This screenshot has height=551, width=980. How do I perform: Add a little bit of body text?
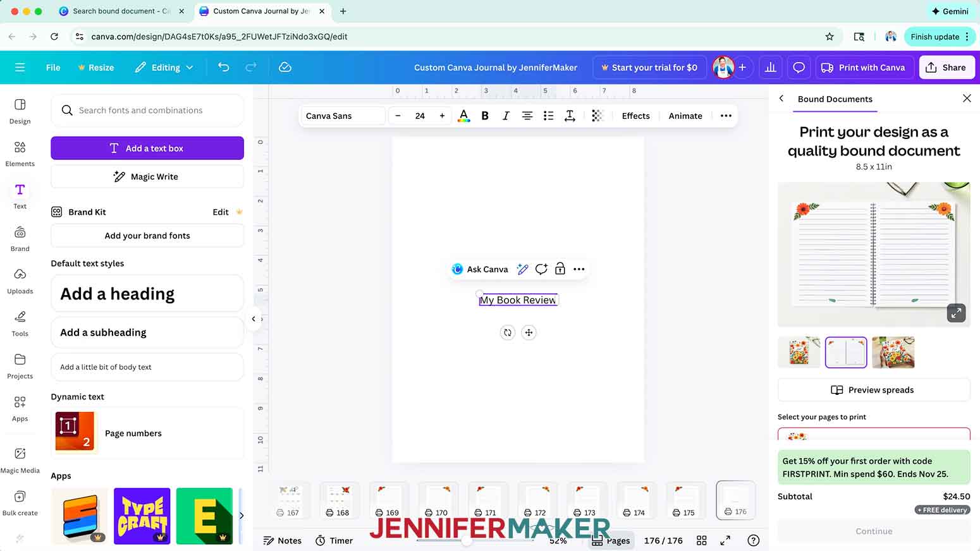pyautogui.click(x=147, y=367)
